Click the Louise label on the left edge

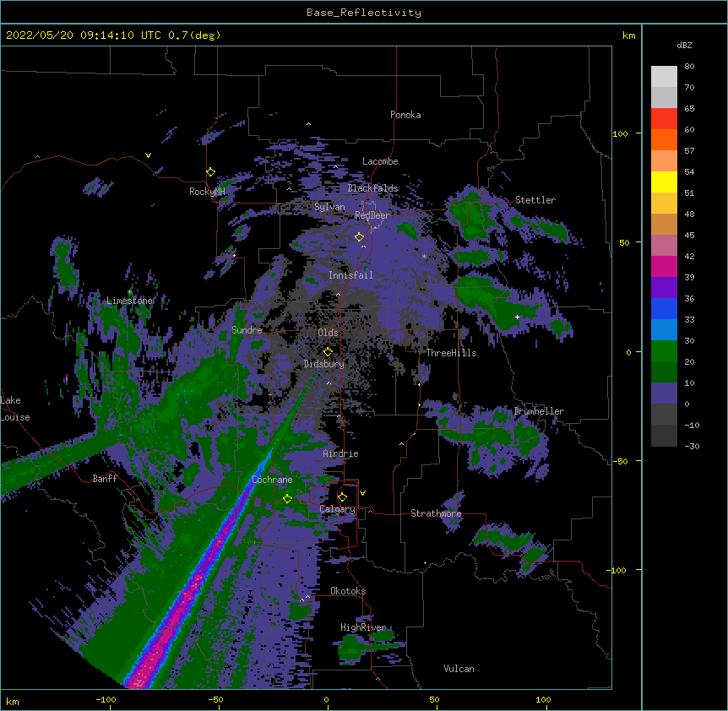(x=15, y=417)
